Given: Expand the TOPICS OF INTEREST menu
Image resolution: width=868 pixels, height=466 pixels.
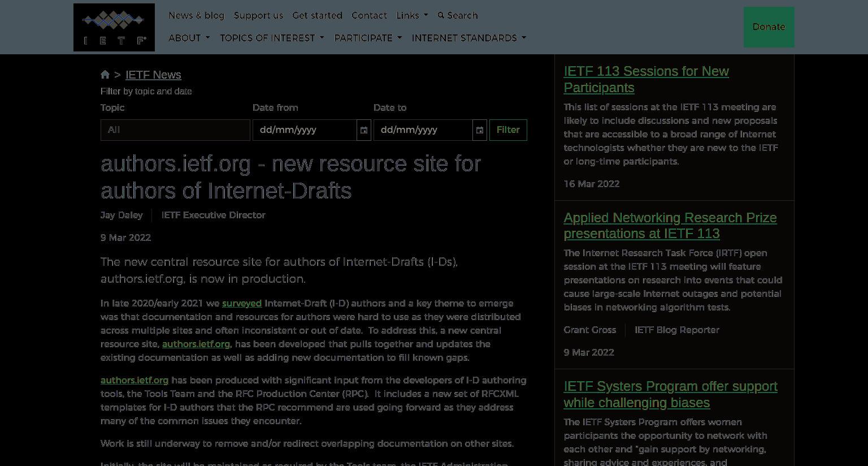Looking at the screenshot, I should (x=272, y=38).
